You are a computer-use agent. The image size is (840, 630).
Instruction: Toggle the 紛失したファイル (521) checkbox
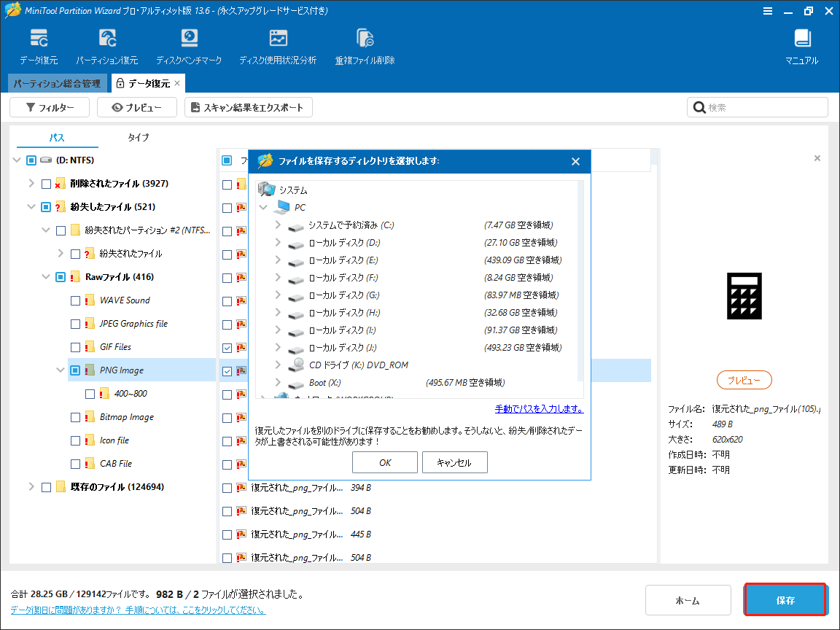46,207
